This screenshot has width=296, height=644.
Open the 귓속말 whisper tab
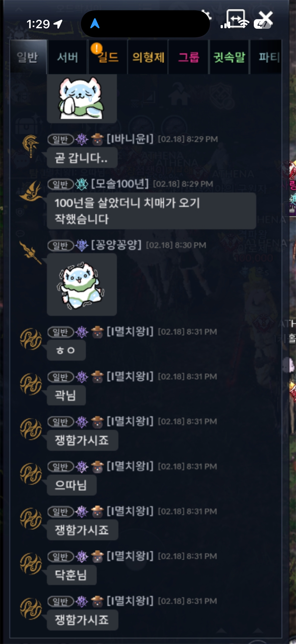[x=229, y=57]
